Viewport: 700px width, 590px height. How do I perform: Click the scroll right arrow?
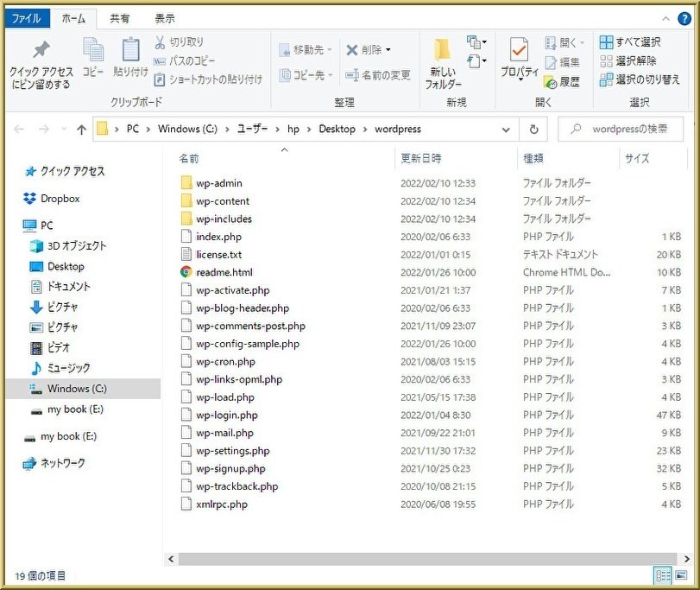(x=686, y=559)
